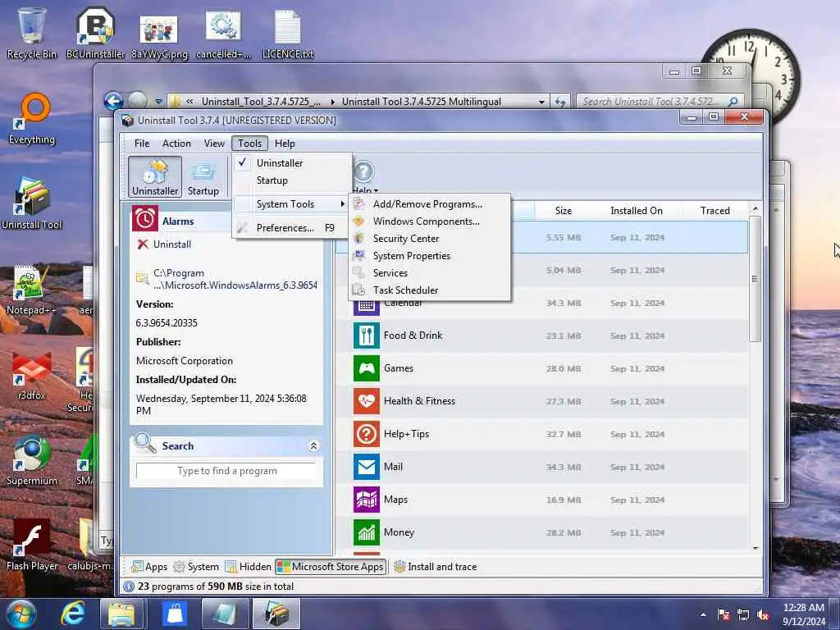Image resolution: width=840 pixels, height=630 pixels.
Task: Open Windows Components from submenu
Action: click(430, 221)
